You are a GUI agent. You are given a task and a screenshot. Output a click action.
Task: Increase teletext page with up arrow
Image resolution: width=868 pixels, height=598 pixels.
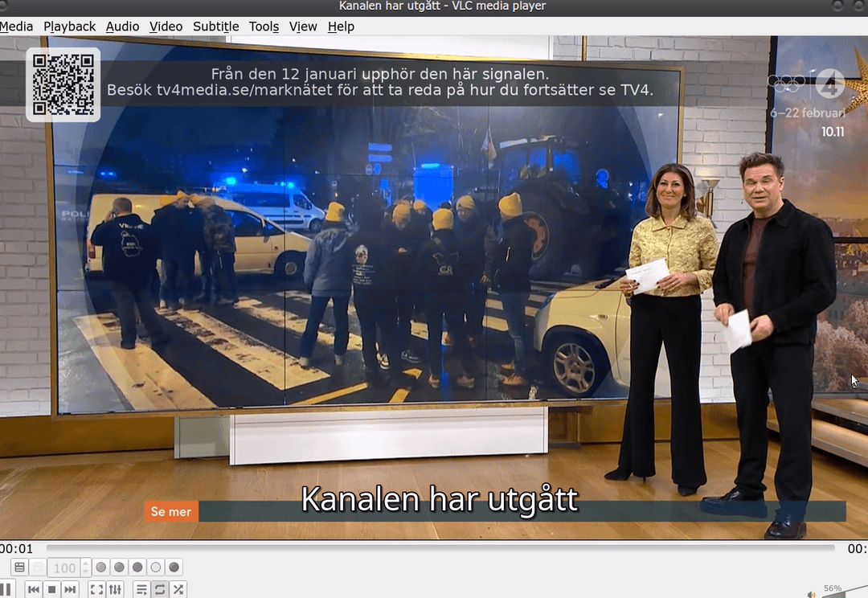tap(86, 563)
